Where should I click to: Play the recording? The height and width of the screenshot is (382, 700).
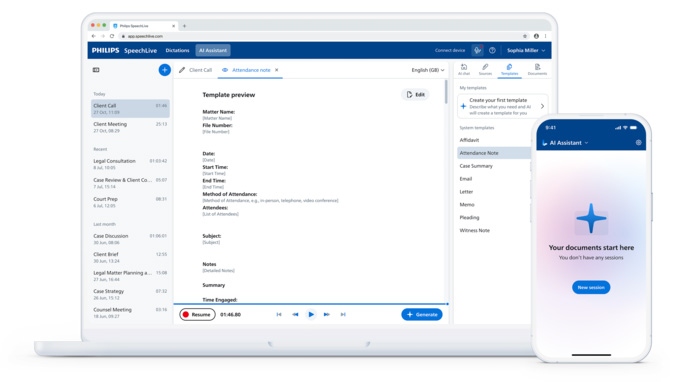pyautogui.click(x=311, y=315)
